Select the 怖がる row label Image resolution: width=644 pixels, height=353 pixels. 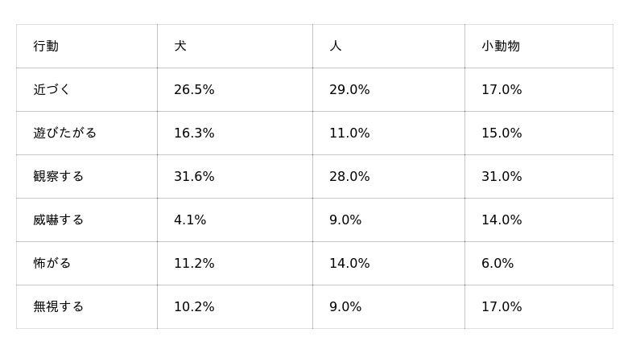coord(52,264)
